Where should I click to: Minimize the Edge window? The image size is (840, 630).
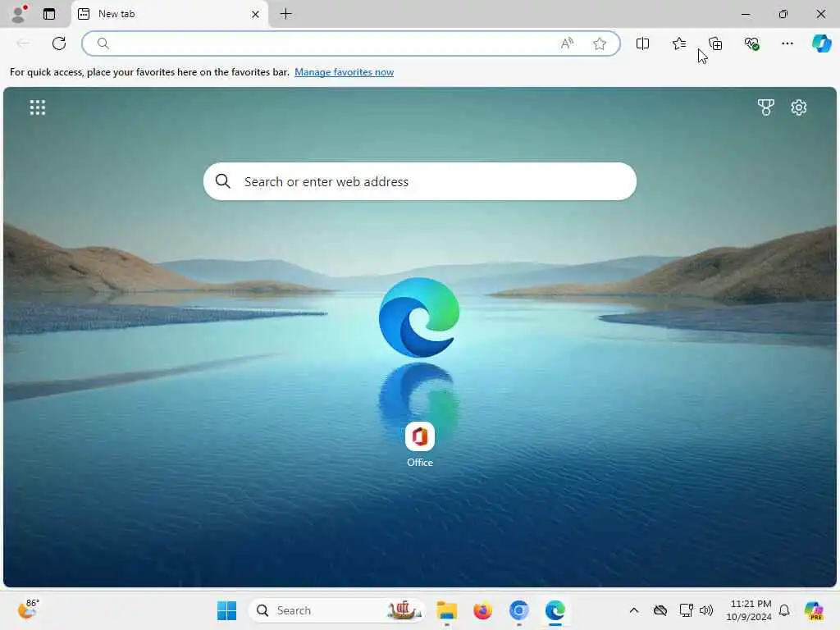coord(746,14)
